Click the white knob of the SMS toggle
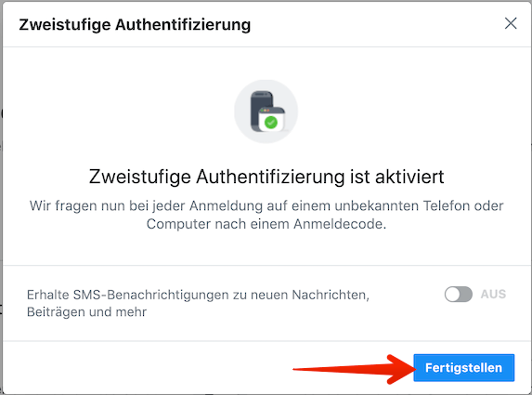Viewport: 532px width, 395px height. coord(452,294)
